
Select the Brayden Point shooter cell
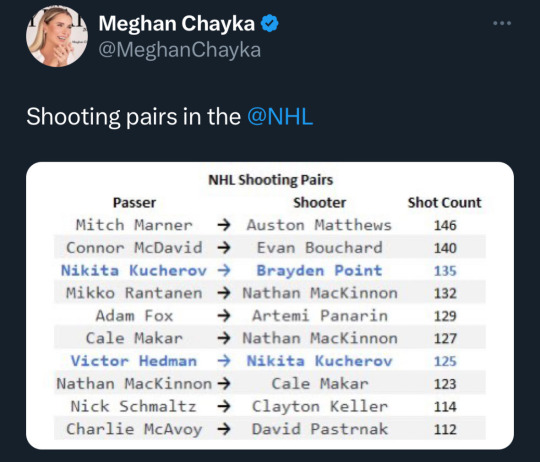click(320, 271)
